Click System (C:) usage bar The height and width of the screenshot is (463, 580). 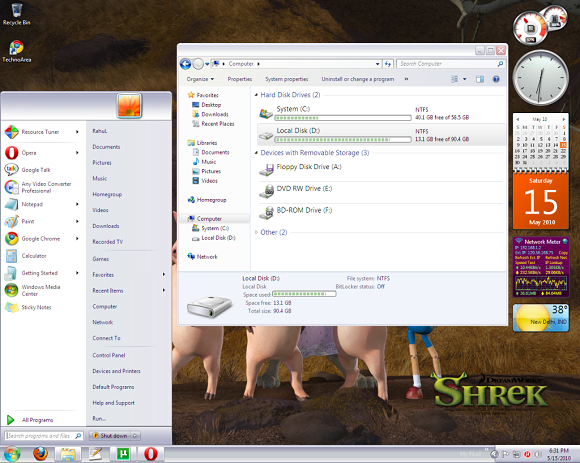point(343,118)
